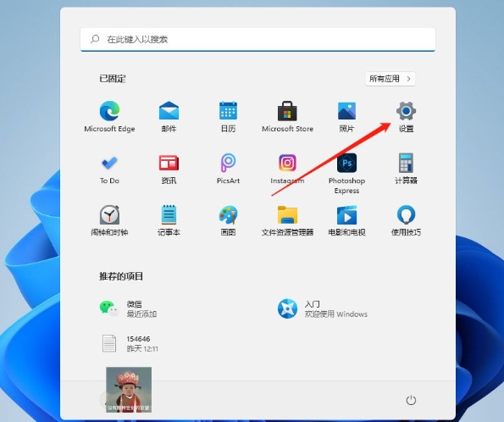
Task: Launch the 邮件 mail app
Action: tap(169, 116)
